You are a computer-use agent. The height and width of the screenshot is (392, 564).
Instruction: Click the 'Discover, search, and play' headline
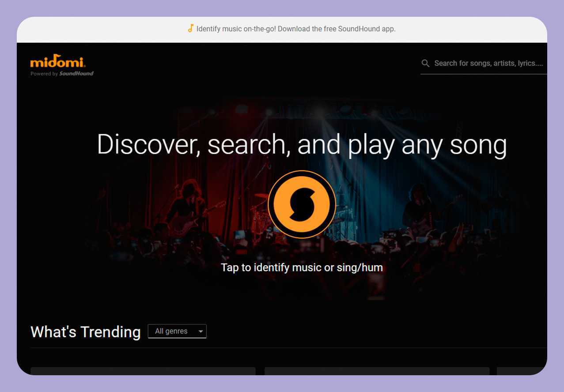point(302,144)
